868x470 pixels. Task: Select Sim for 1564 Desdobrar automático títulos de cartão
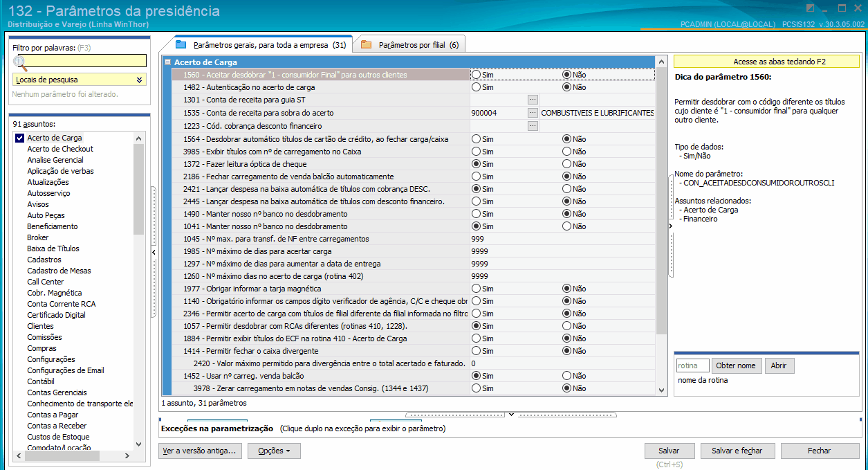click(477, 139)
